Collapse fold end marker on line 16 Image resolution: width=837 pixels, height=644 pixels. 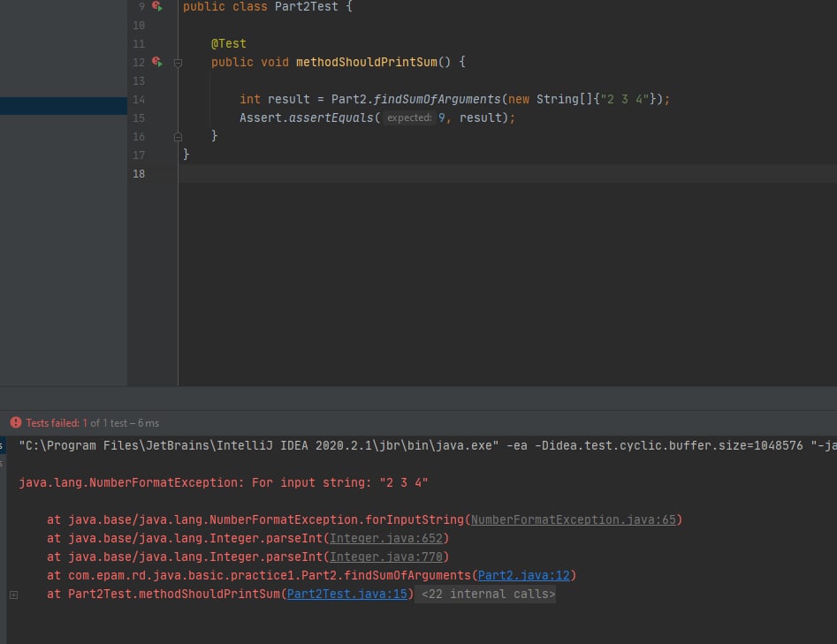(x=179, y=137)
